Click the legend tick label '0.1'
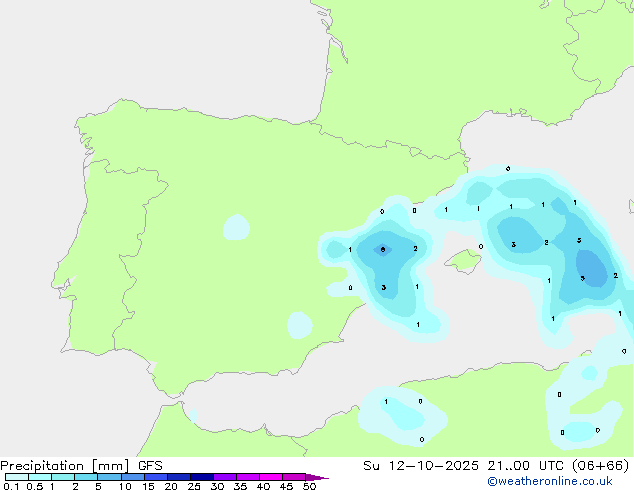 pos(11,486)
